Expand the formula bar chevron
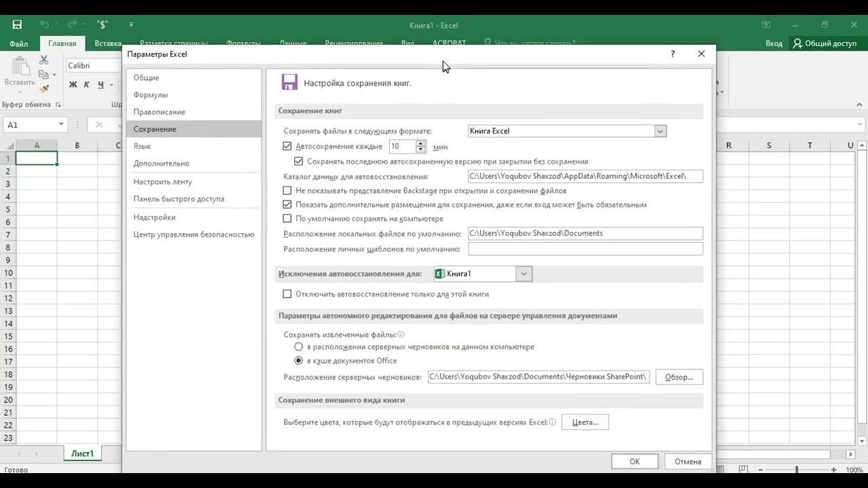This screenshot has height=488, width=868. point(861,125)
